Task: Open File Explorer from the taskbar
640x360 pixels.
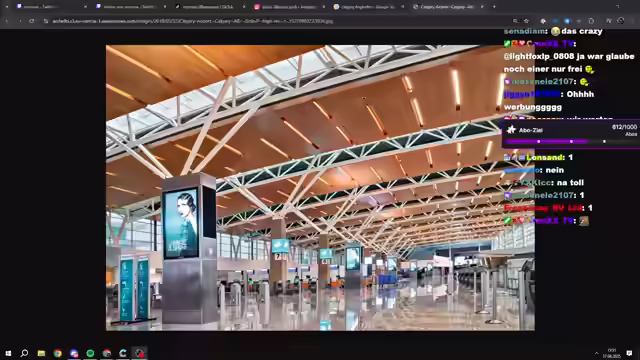Action: pyautogui.click(x=41, y=353)
